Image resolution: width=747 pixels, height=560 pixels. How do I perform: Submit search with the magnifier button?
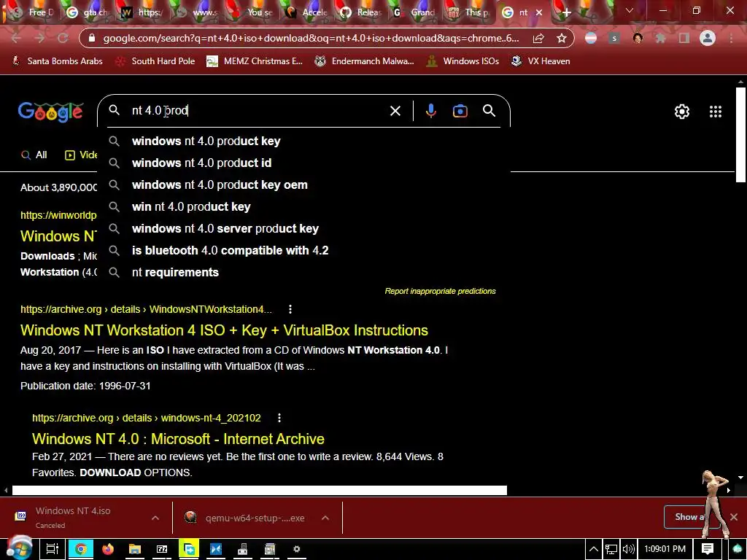(x=489, y=111)
